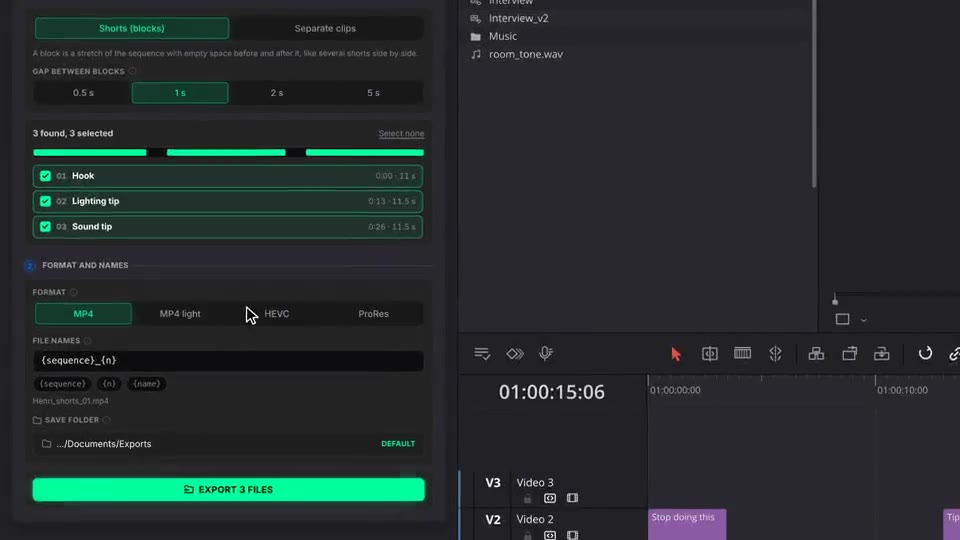Image resolution: width=960 pixels, height=540 pixels.
Task: Click the file names template input field
Action: 228,361
